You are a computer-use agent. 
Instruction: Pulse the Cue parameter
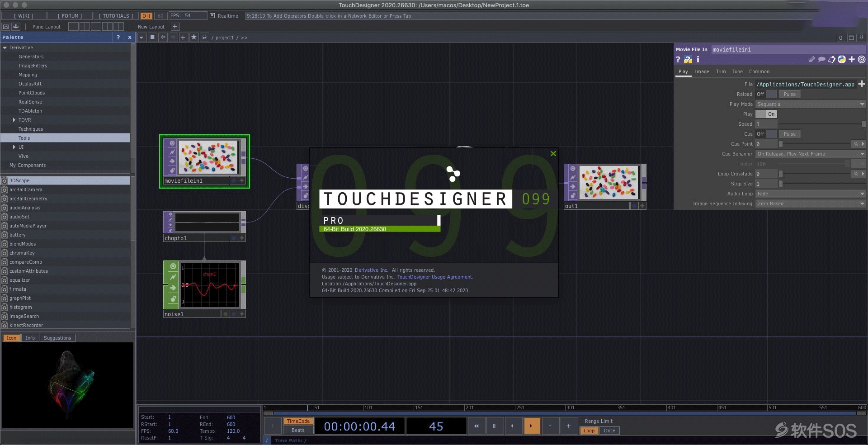(x=789, y=134)
